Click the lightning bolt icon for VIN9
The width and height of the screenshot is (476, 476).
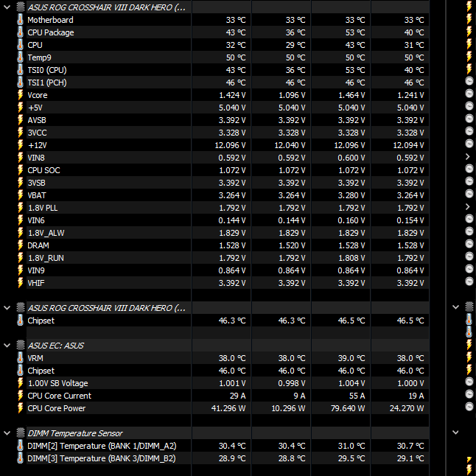coord(20,270)
